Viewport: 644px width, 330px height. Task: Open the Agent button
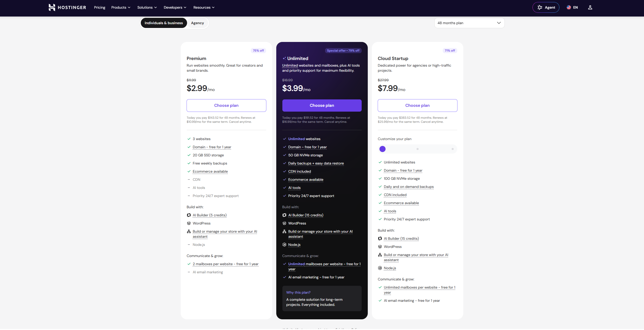click(546, 7)
